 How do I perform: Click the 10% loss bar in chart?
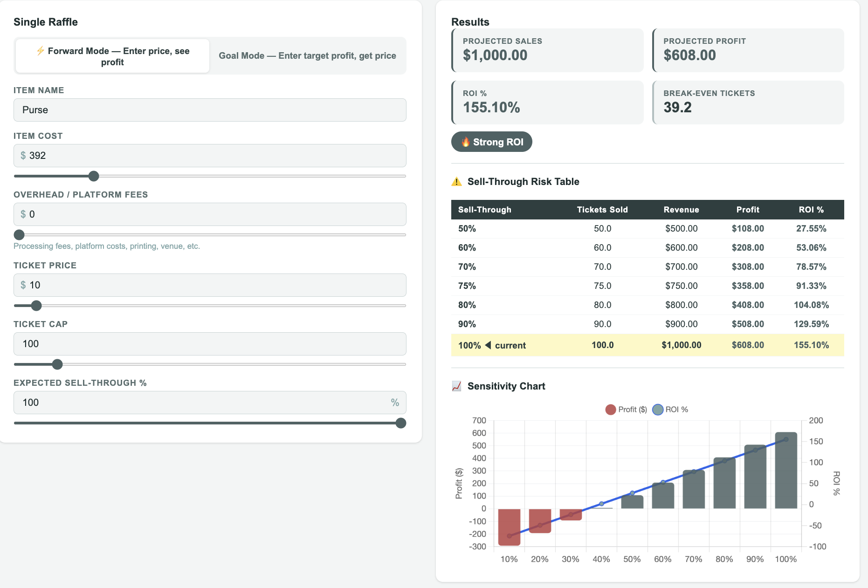[x=509, y=527]
